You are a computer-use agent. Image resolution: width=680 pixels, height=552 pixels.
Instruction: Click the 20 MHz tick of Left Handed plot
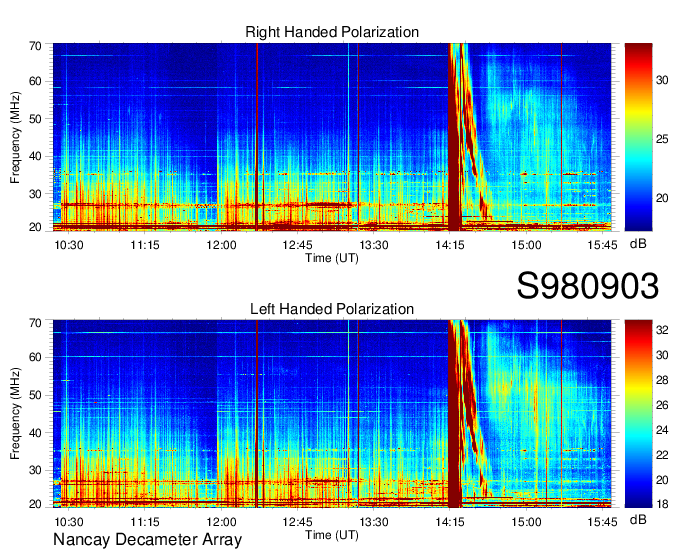coord(35,504)
